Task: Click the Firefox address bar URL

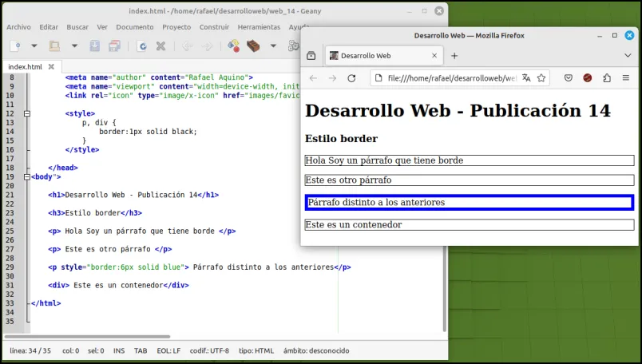Action: [452, 78]
